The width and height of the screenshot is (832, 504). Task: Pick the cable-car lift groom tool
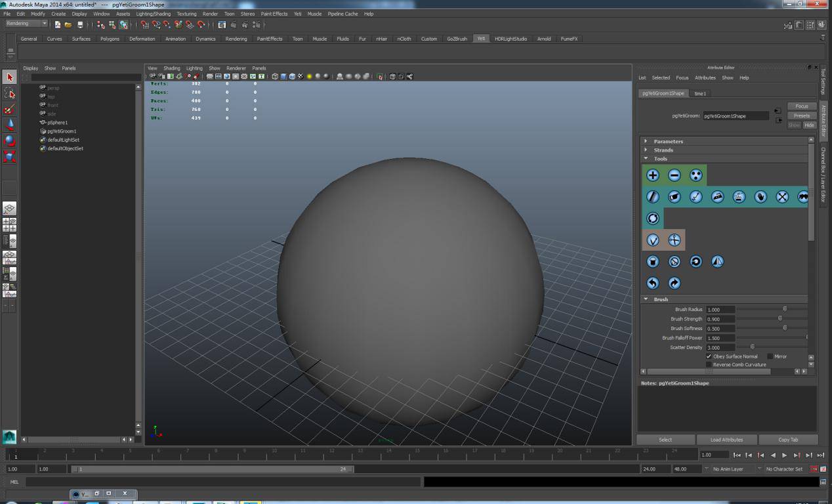point(739,197)
